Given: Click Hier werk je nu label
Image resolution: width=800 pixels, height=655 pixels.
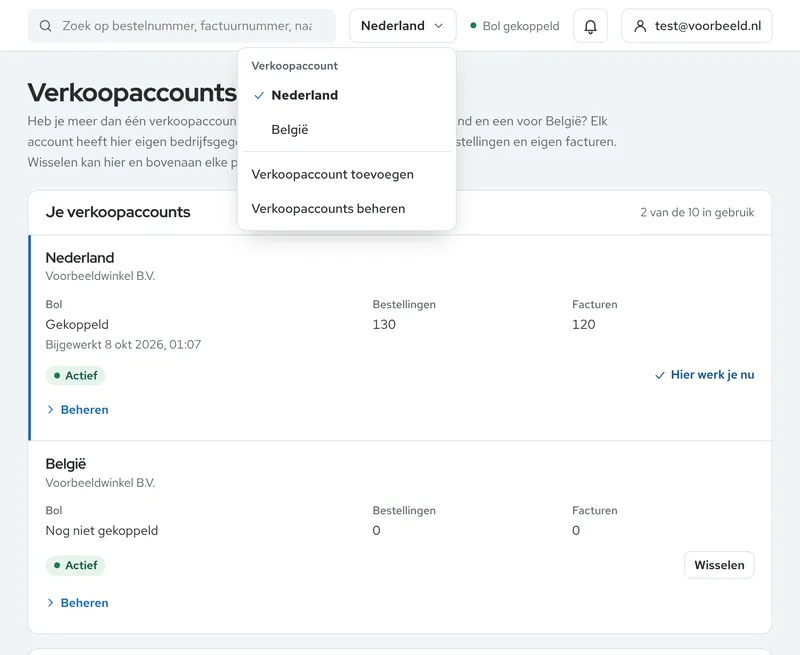Looking at the screenshot, I should [x=712, y=375].
